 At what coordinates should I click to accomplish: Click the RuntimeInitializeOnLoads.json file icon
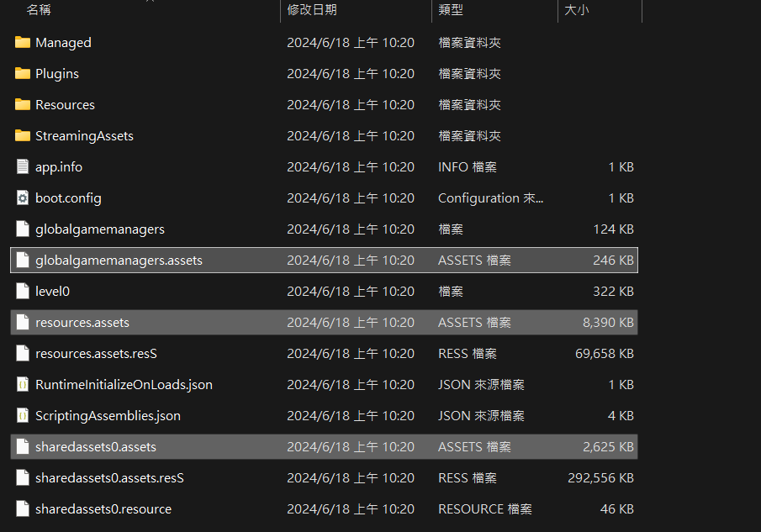tap(23, 384)
